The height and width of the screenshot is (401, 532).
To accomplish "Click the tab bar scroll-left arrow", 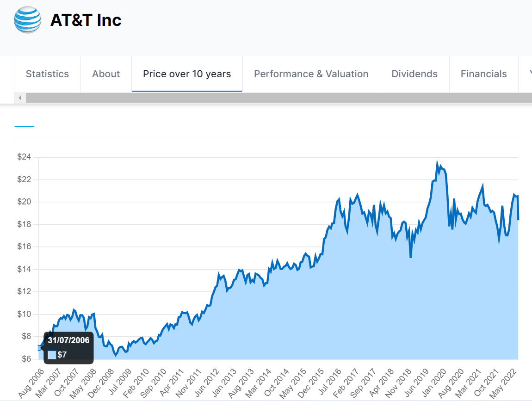I will (x=20, y=98).
